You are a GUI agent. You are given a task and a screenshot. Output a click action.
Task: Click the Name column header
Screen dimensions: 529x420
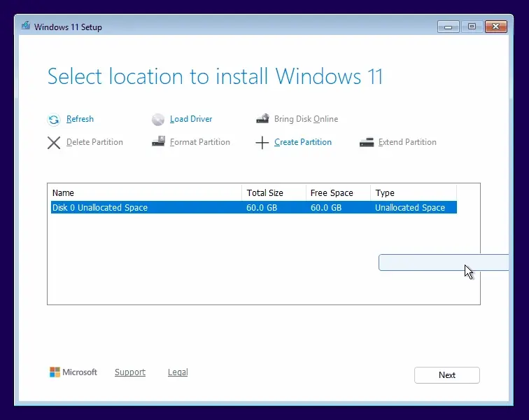146,192
